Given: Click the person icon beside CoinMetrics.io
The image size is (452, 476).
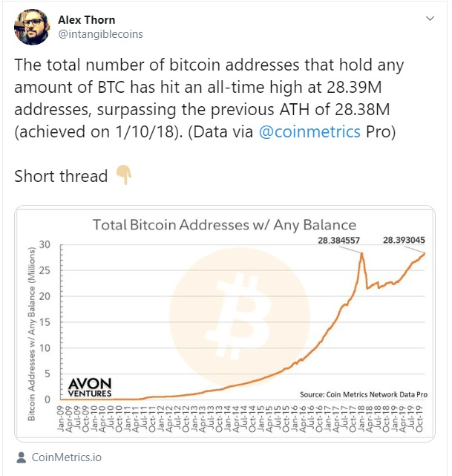Looking at the screenshot, I should coord(21,457).
